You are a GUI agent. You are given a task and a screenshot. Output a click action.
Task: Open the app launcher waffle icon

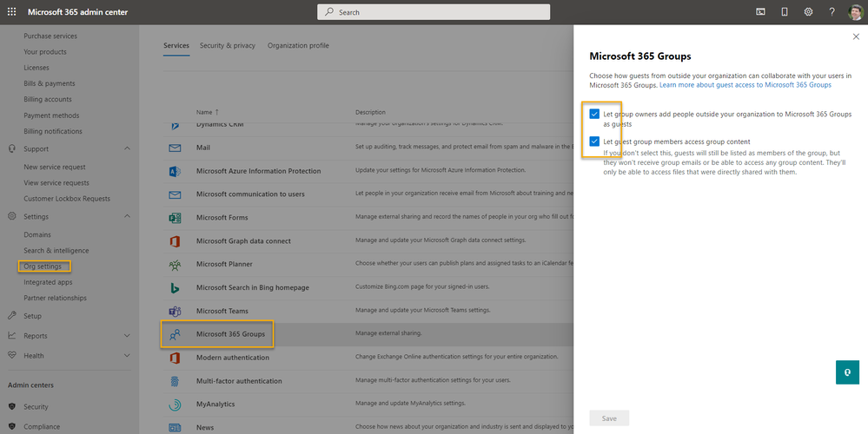(11, 11)
